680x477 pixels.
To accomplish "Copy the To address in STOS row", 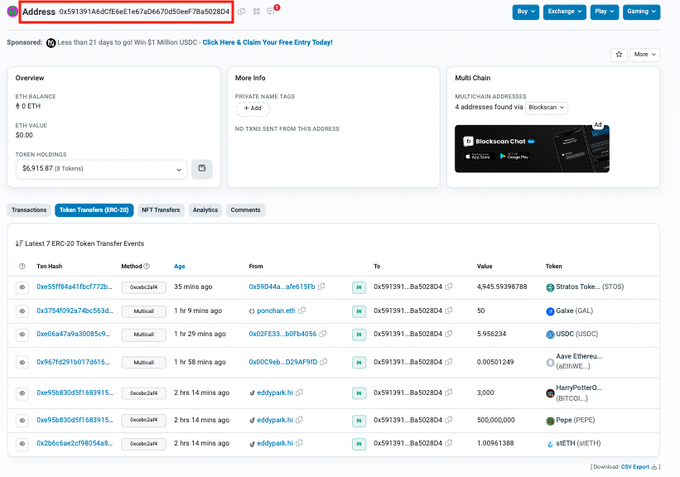I will pyautogui.click(x=449, y=287).
